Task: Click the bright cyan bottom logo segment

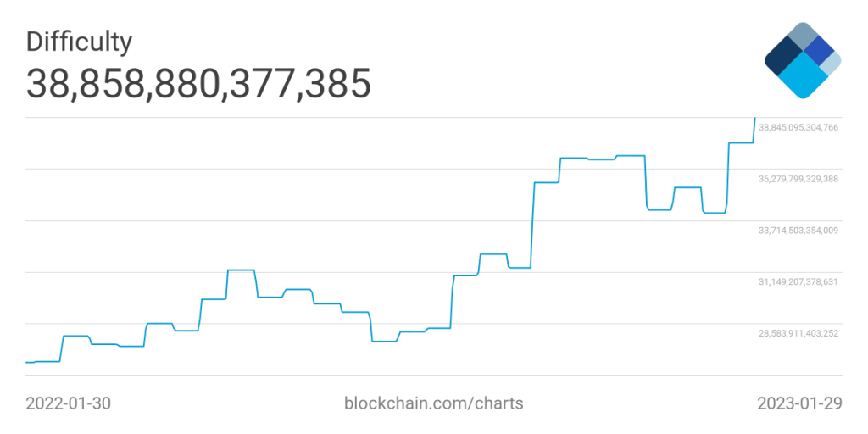Action: [x=802, y=81]
